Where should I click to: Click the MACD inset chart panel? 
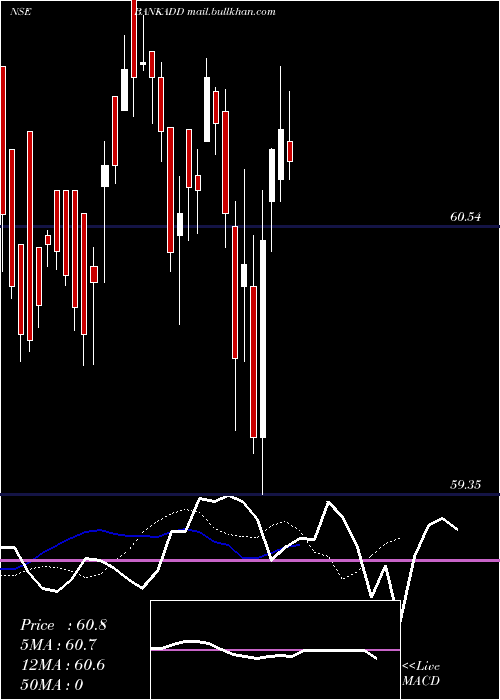[x=275, y=650]
